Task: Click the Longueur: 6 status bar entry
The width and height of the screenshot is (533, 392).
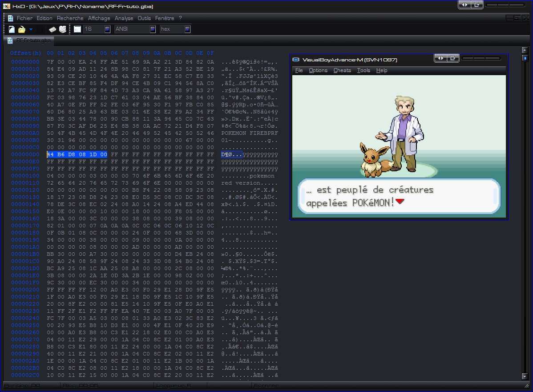Action: [174, 385]
